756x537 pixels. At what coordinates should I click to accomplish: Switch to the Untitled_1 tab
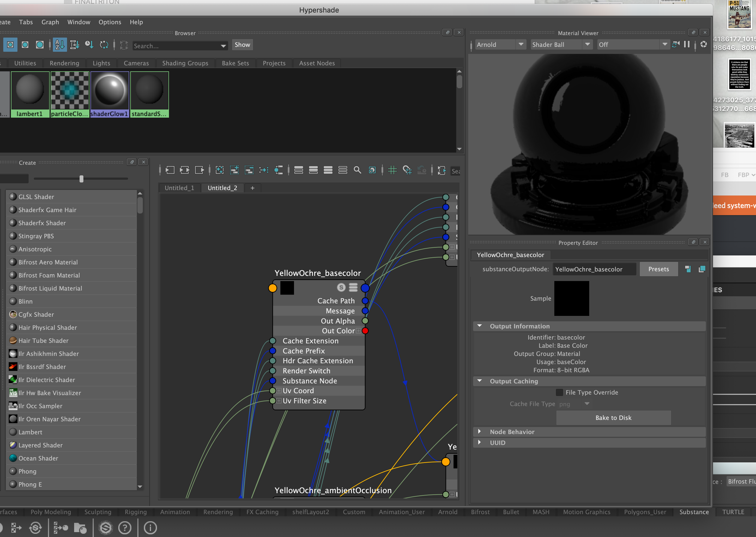coord(179,187)
